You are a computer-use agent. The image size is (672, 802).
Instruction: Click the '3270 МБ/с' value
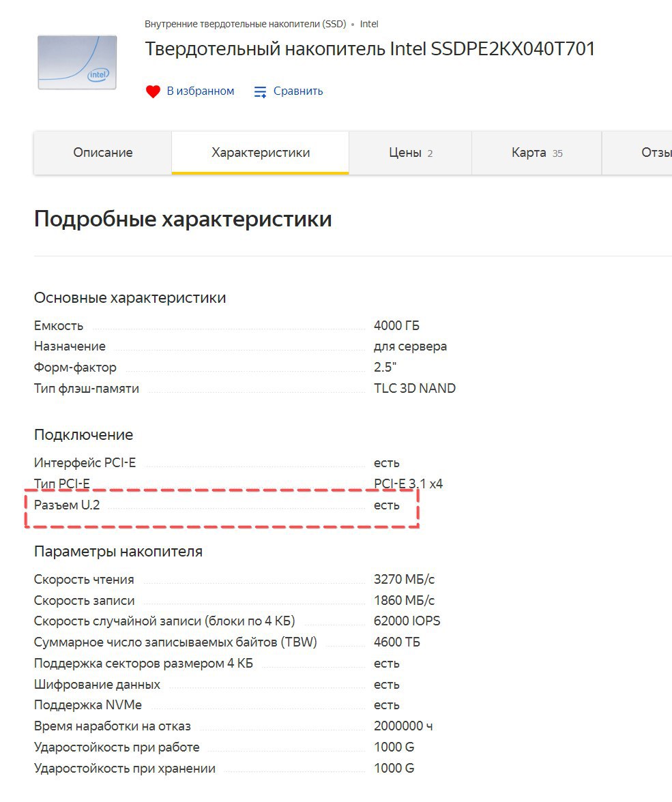pos(405,580)
